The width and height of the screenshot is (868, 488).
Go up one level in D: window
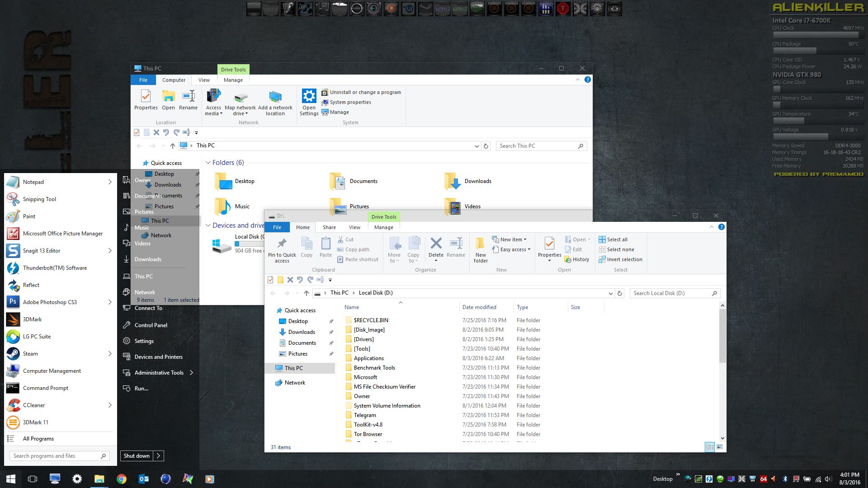click(x=307, y=293)
